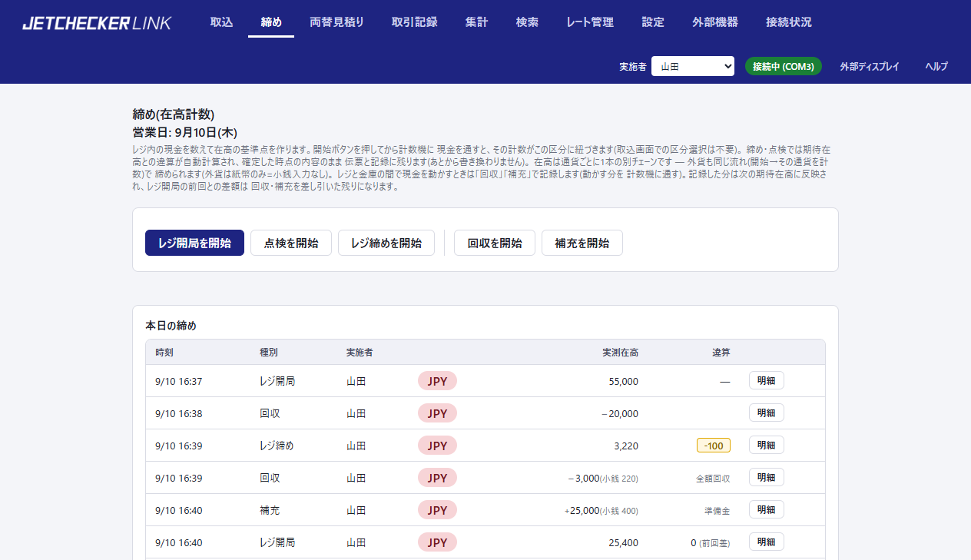The width and height of the screenshot is (971, 560).
Task: Switch to the 外部機器 tab
Action: pyautogui.click(x=715, y=22)
